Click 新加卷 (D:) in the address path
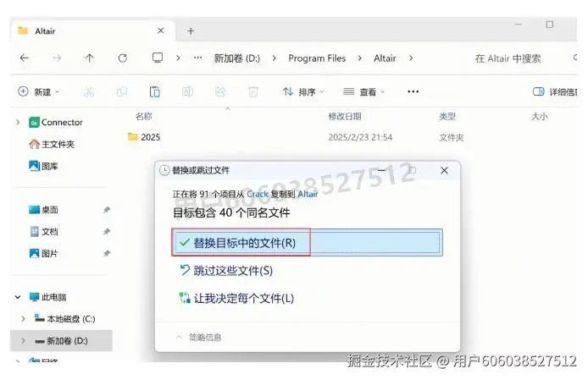Image resolution: width=588 pixels, height=380 pixels. 236,58
